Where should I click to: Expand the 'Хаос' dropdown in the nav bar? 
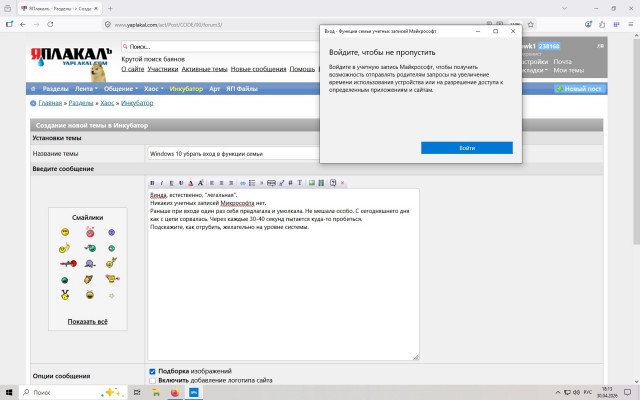click(x=153, y=89)
